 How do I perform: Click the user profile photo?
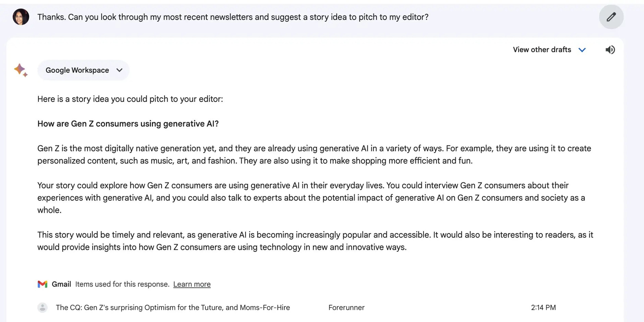point(21,17)
